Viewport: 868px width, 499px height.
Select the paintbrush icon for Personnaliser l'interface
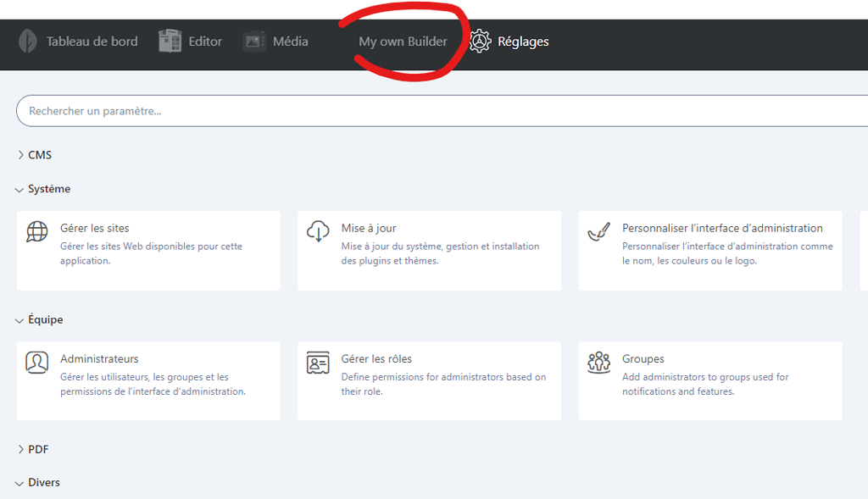click(599, 230)
